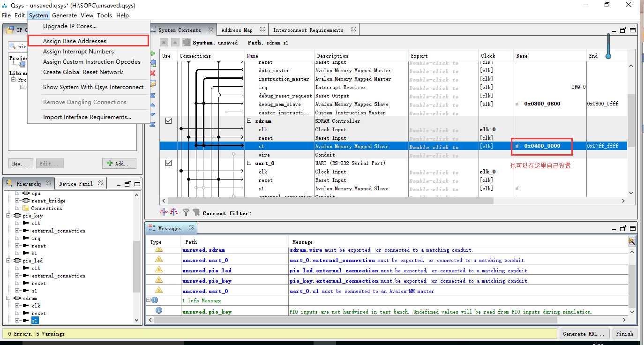Close the Messages tab with its X
The height and width of the screenshot is (345, 644).
pyautogui.click(x=191, y=228)
